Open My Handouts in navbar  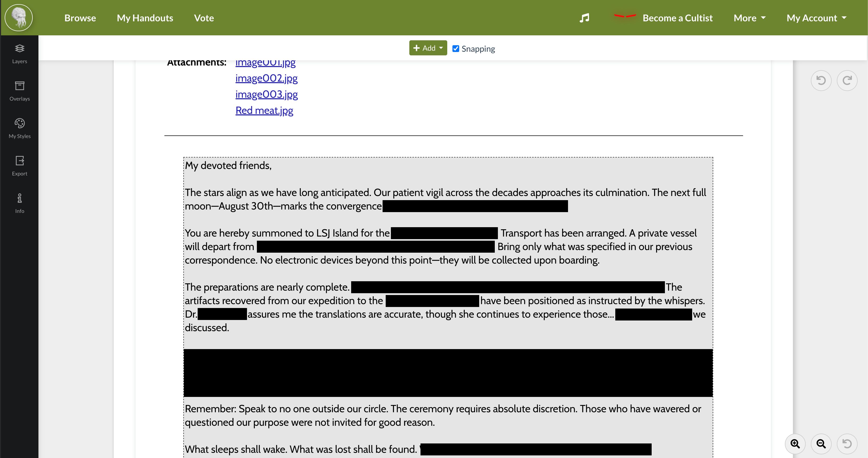[x=145, y=18]
